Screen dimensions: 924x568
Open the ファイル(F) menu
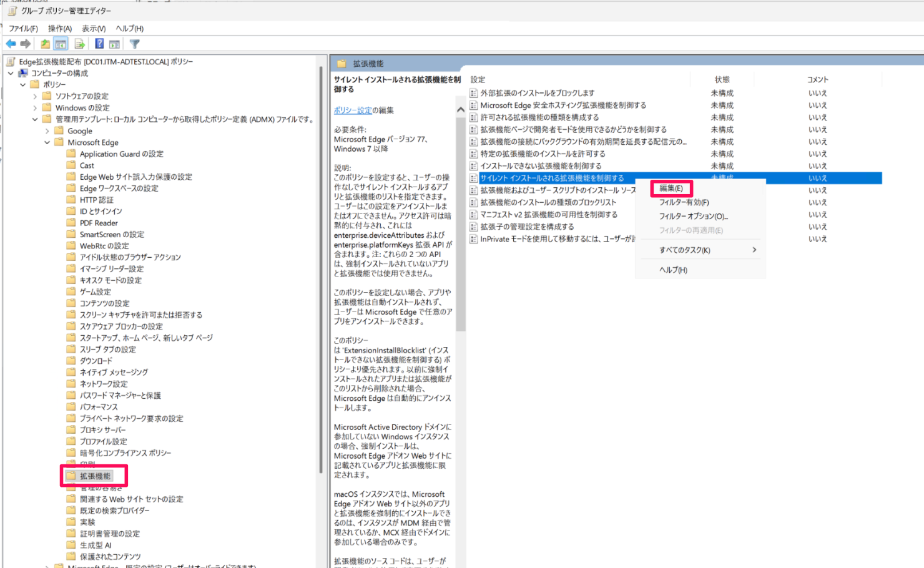23,29
